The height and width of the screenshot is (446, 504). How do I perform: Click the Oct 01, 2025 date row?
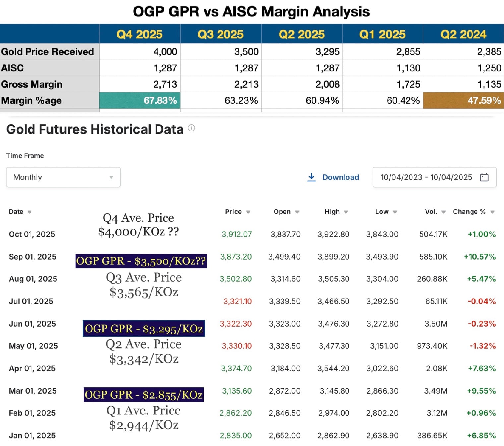point(32,234)
